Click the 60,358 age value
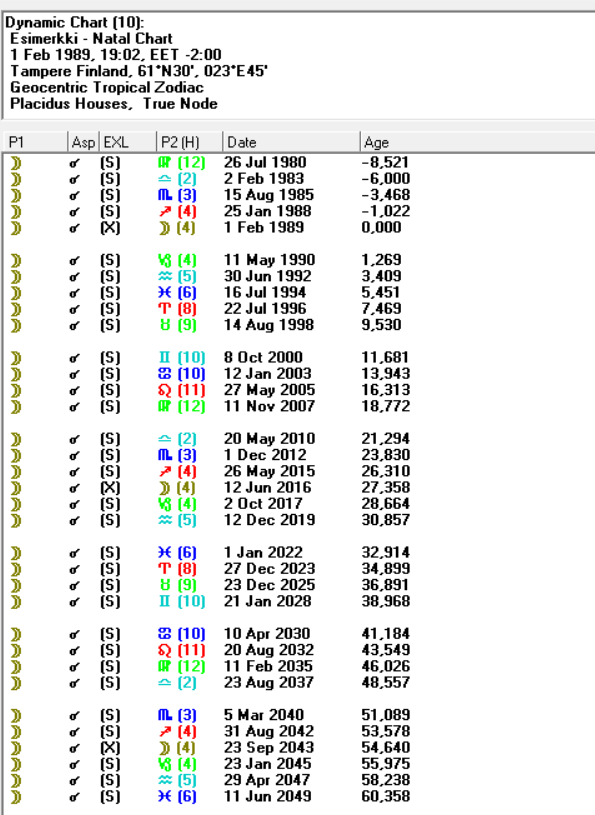The width and height of the screenshot is (595, 815). [x=386, y=796]
